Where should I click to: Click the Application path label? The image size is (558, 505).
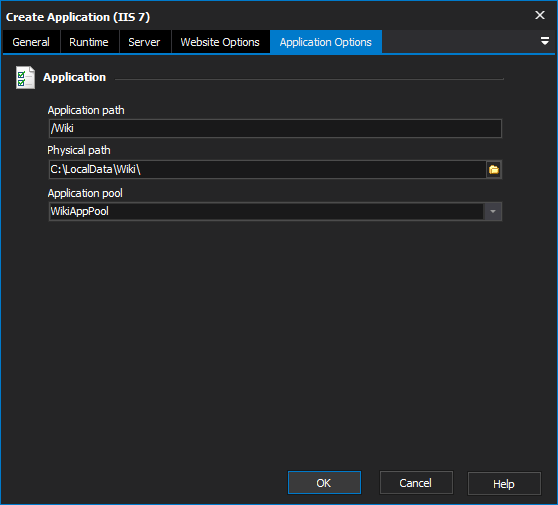click(86, 110)
